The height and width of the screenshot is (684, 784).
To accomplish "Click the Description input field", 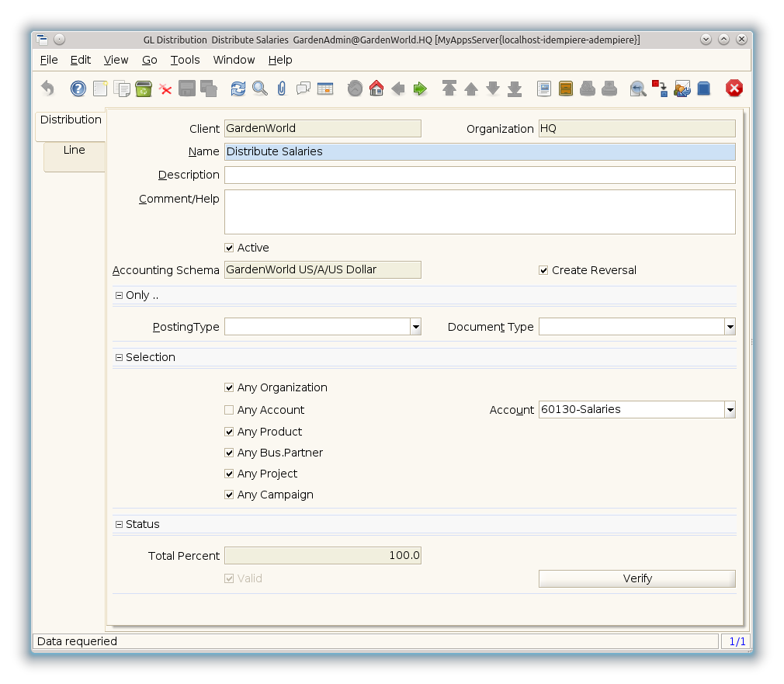I will pos(479,175).
